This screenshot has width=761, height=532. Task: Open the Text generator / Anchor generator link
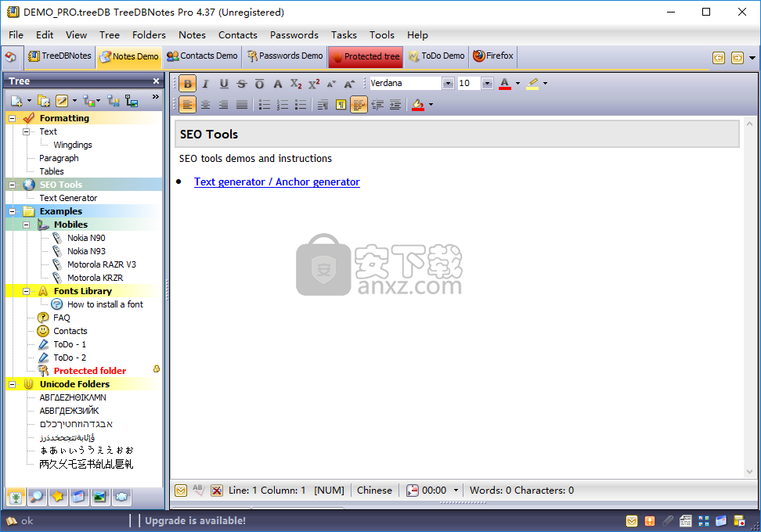tap(276, 182)
